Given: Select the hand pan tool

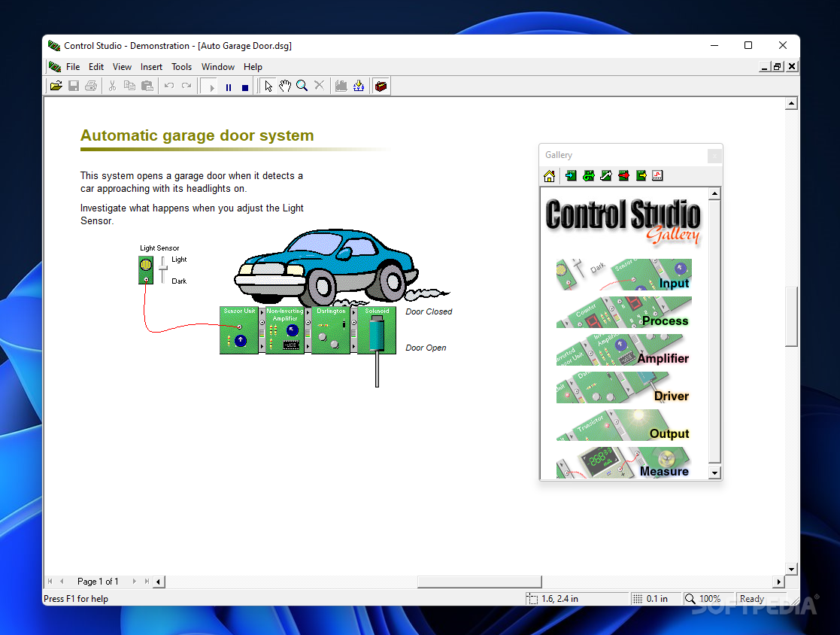Looking at the screenshot, I should click(285, 86).
